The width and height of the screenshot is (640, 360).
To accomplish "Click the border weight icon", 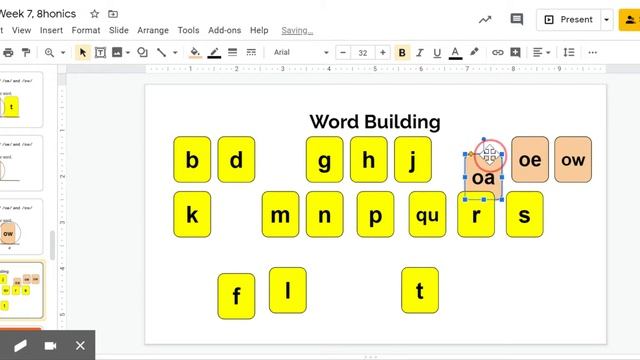I will pos(232,52).
